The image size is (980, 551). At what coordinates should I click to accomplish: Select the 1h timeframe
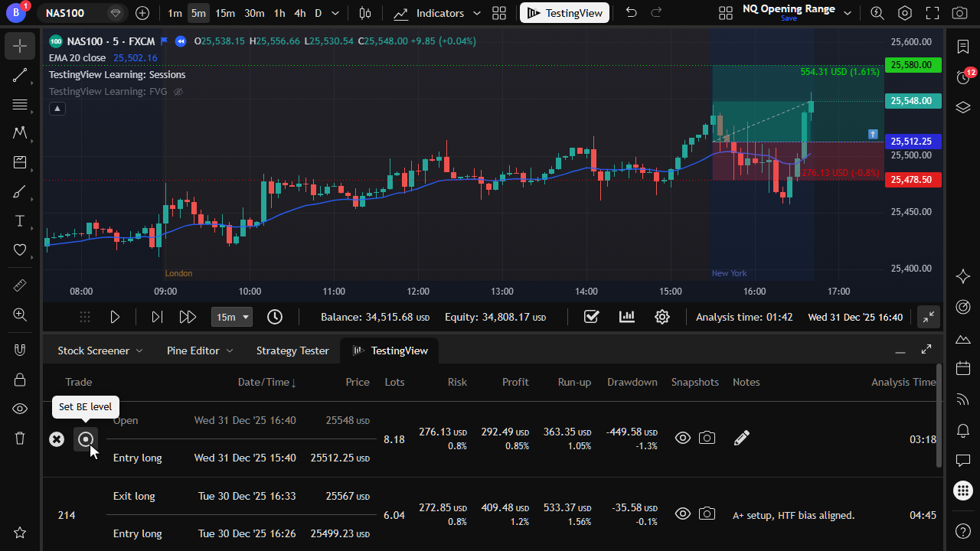279,13
